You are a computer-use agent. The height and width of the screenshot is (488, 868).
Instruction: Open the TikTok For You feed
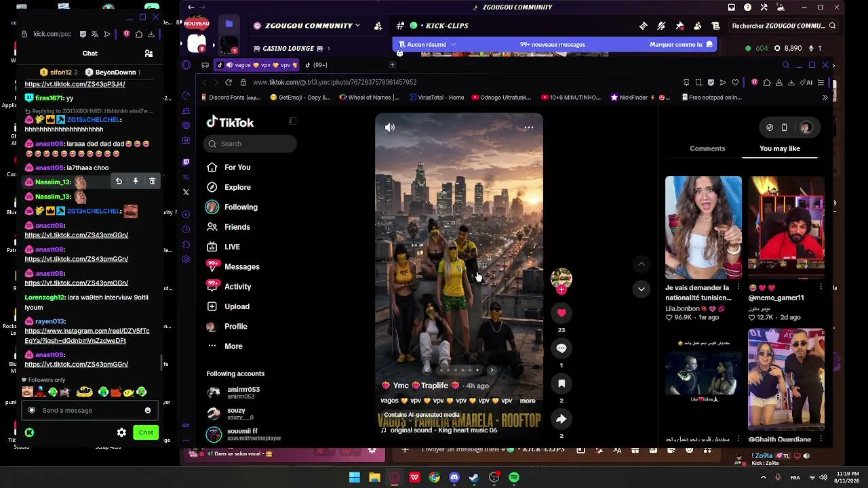point(229,167)
